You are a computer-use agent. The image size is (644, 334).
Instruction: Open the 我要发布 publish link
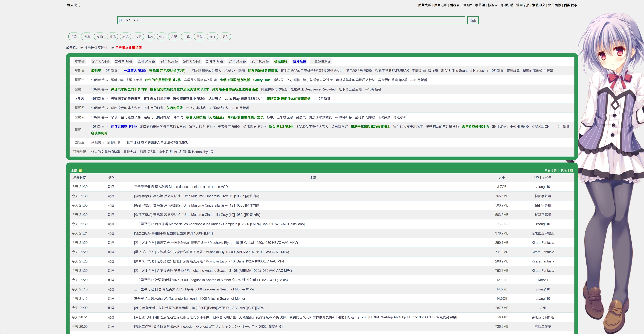(570, 5)
